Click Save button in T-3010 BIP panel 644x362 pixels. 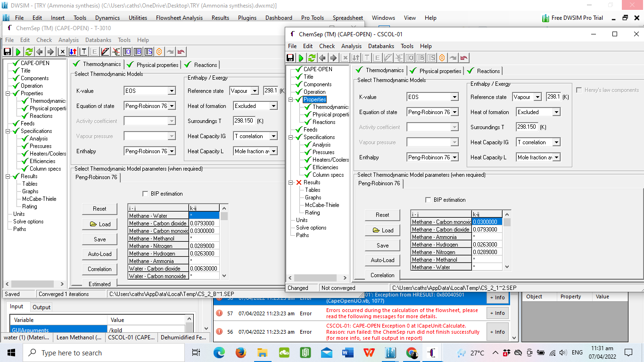99,239
